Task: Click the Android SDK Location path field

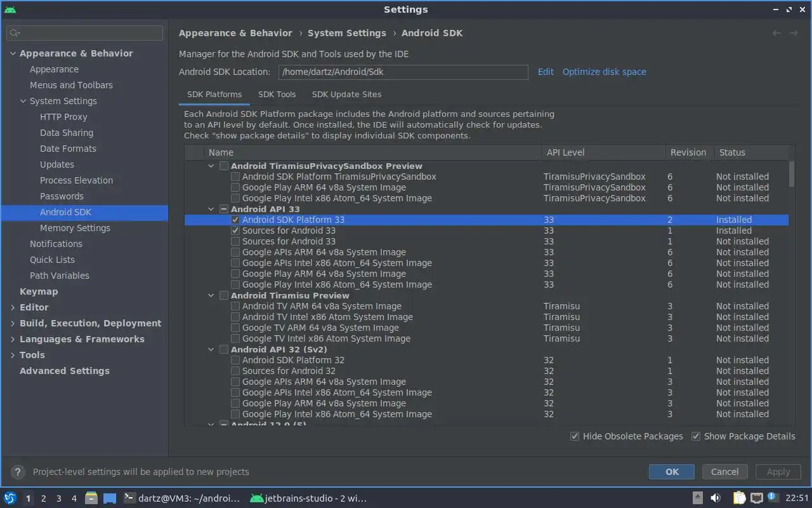Action: click(x=403, y=72)
